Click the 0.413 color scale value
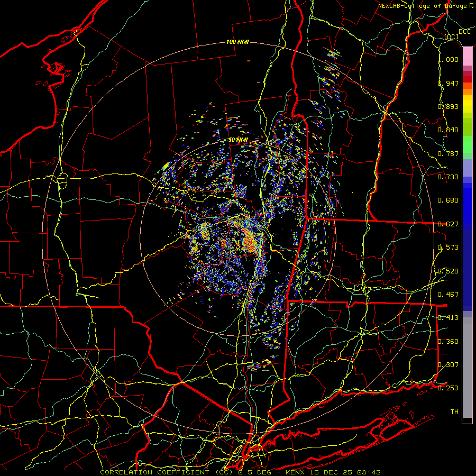Viewport: 476px width, 476px height. pyautogui.click(x=448, y=318)
